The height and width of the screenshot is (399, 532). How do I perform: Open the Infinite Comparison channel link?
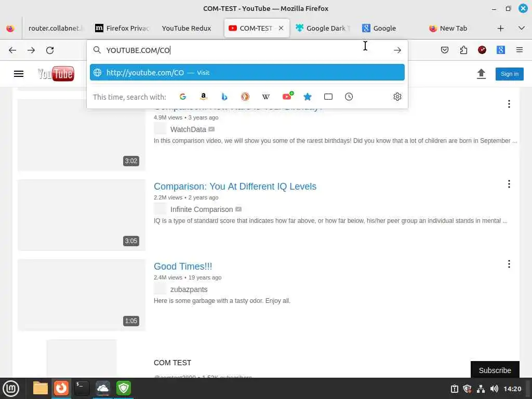[x=202, y=209]
